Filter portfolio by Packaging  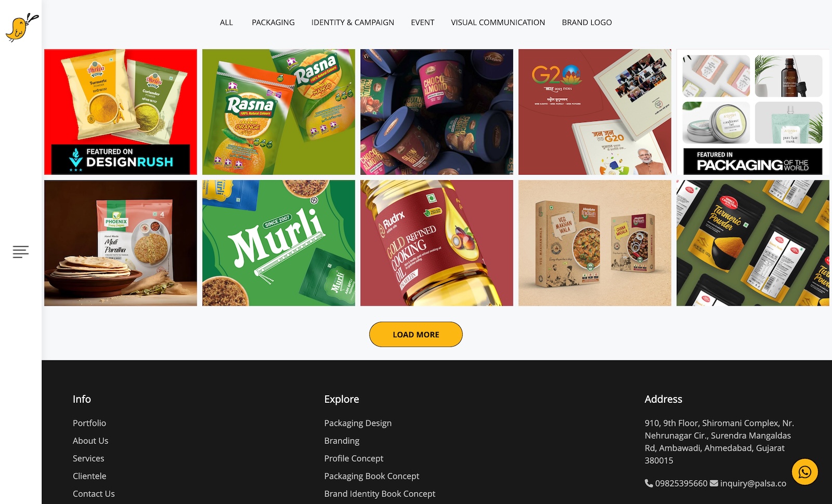point(273,22)
